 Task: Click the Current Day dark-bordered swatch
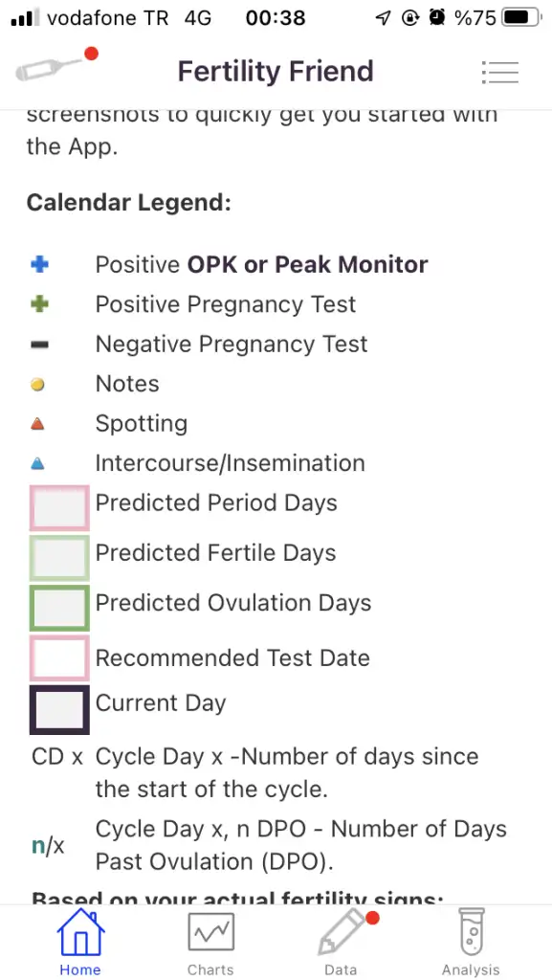59,709
